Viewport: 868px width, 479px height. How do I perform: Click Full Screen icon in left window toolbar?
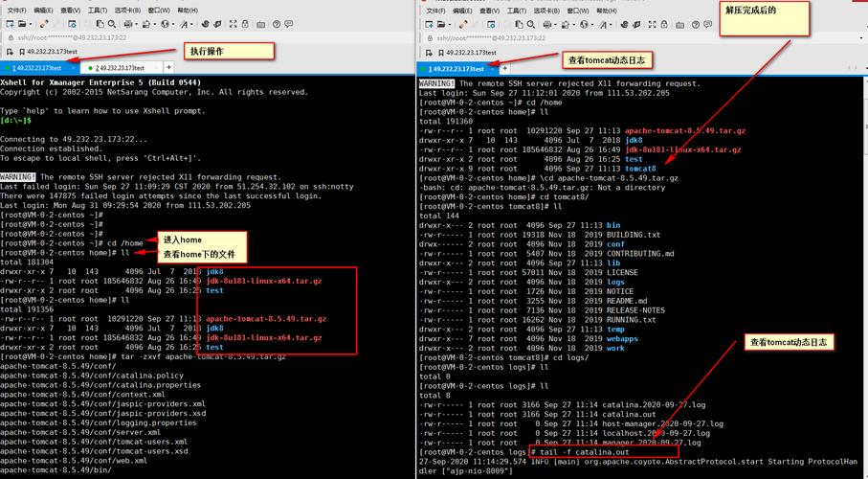point(234,24)
